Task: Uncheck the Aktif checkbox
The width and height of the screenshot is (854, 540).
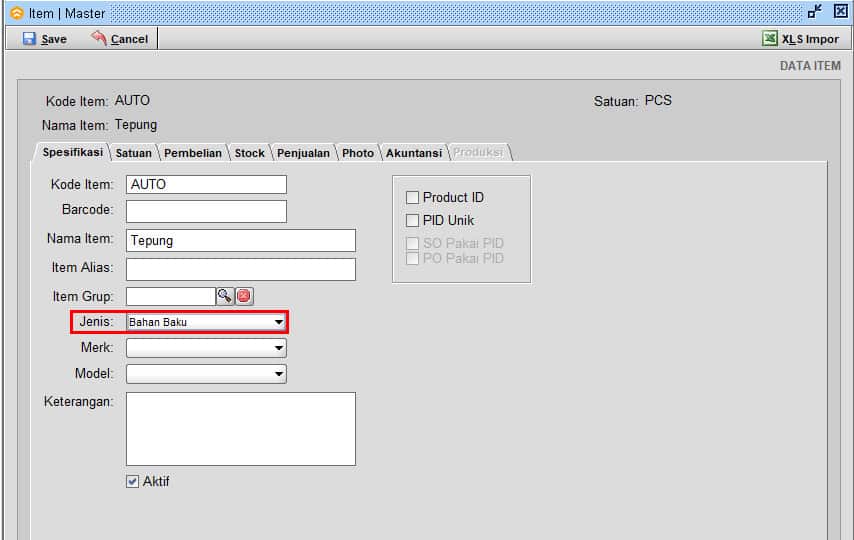Action: pyautogui.click(x=132, y=481)
